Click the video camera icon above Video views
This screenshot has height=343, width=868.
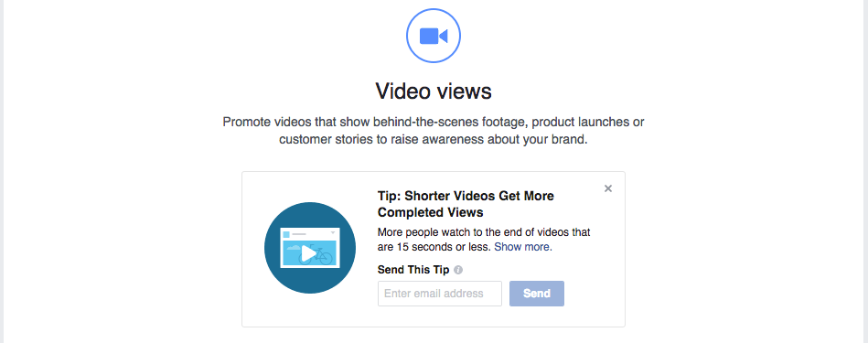click(434, 36)
